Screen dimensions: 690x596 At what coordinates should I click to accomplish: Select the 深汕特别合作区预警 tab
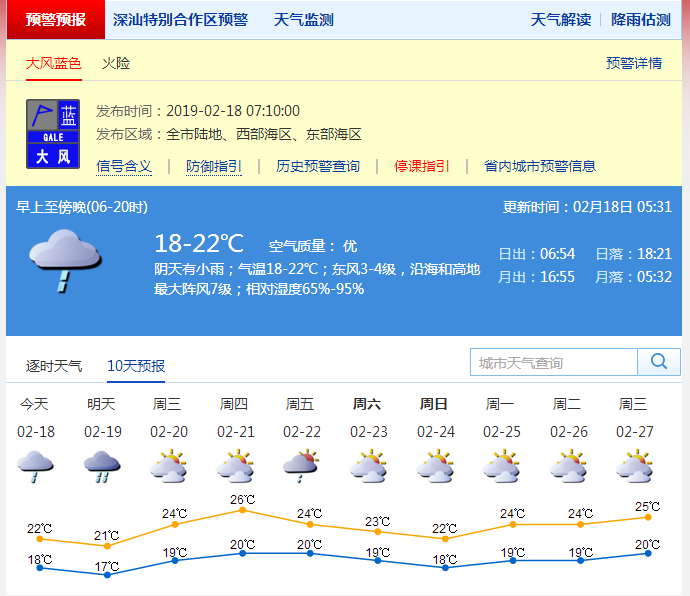(180, 20)
